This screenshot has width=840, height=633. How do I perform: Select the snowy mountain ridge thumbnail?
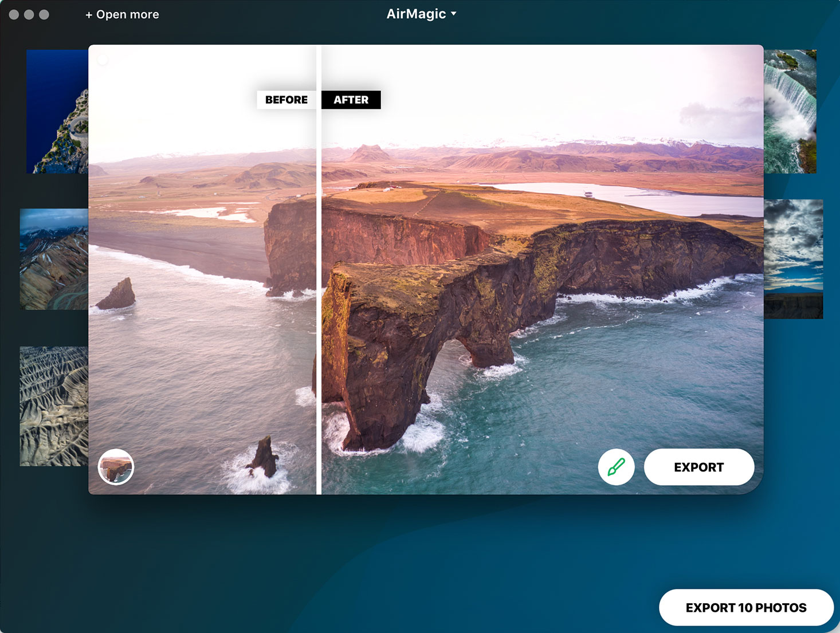[53, 259]
